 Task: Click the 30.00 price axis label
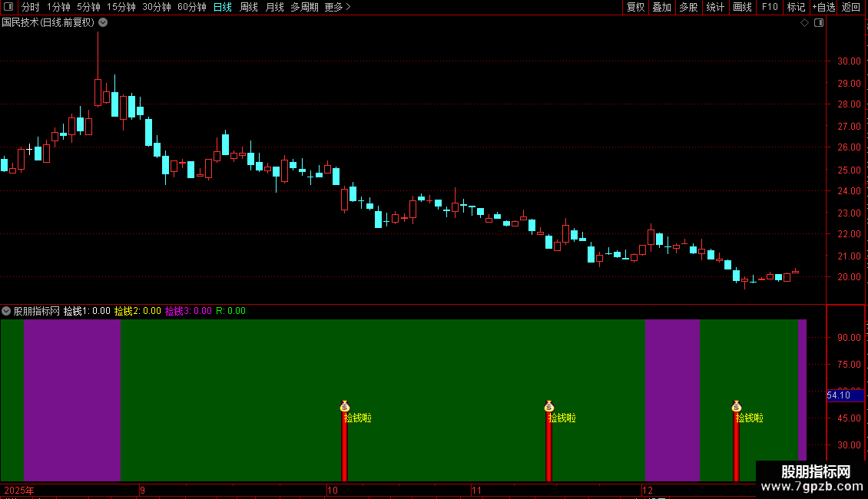coord(849,61)
